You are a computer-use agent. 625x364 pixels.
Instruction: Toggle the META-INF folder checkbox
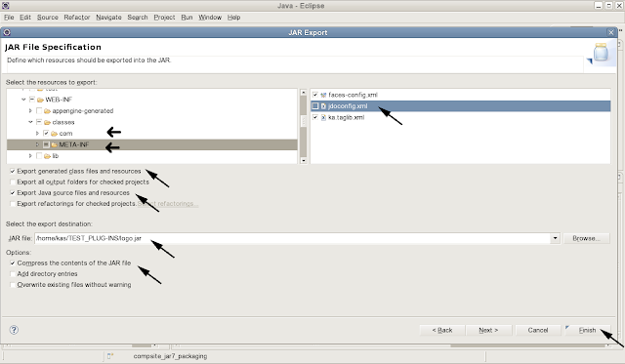point(46,144)
